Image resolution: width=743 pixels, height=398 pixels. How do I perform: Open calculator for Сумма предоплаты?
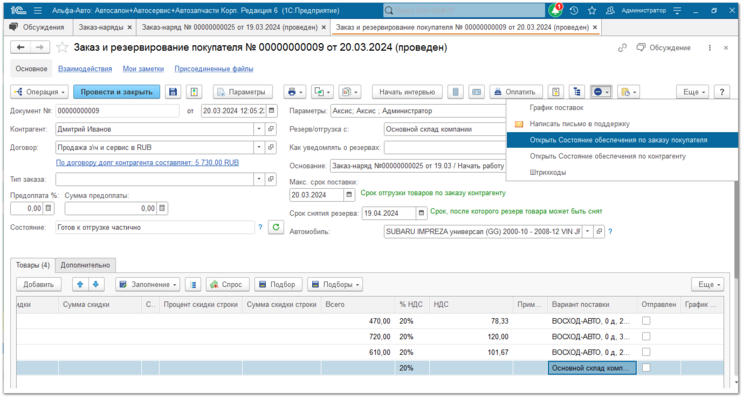coord(162,208)
